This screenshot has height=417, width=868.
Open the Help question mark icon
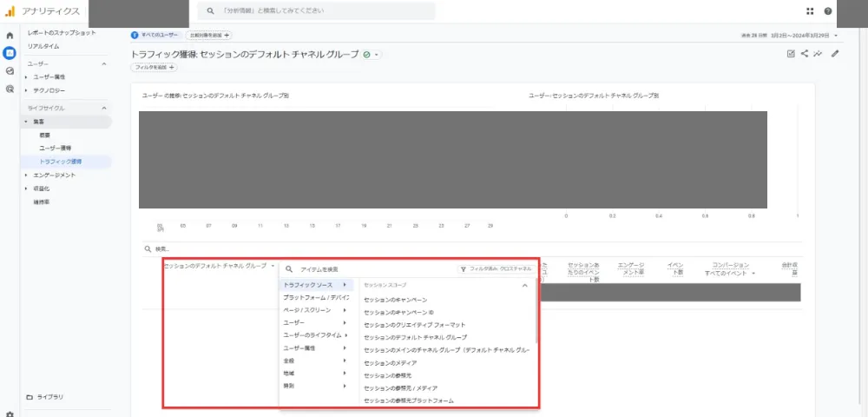click(x=827, y=11)
